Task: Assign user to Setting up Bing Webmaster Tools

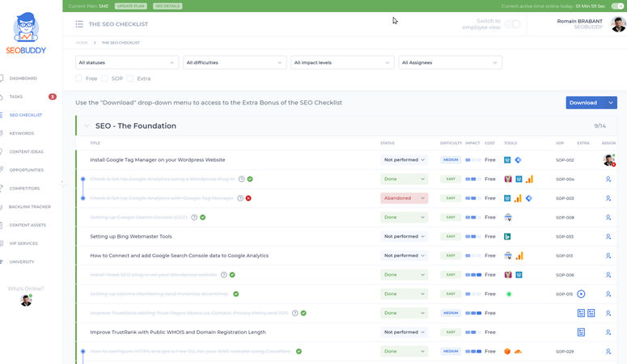Action: [x=608, y=236]
